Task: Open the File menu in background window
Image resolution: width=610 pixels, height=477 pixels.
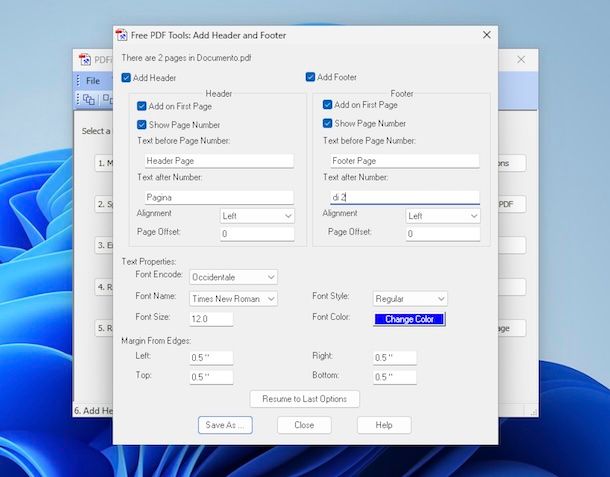Action: [x=93, y=81]
